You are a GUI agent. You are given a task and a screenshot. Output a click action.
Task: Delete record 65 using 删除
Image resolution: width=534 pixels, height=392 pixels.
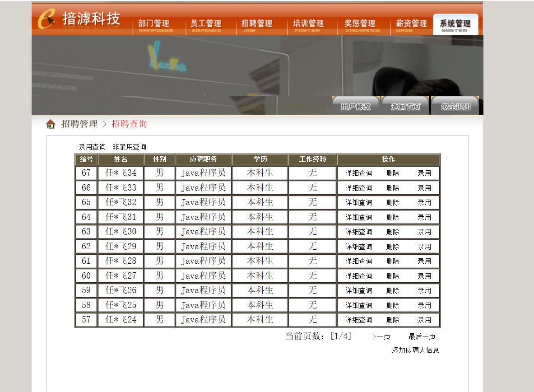[x=393, y=203]
